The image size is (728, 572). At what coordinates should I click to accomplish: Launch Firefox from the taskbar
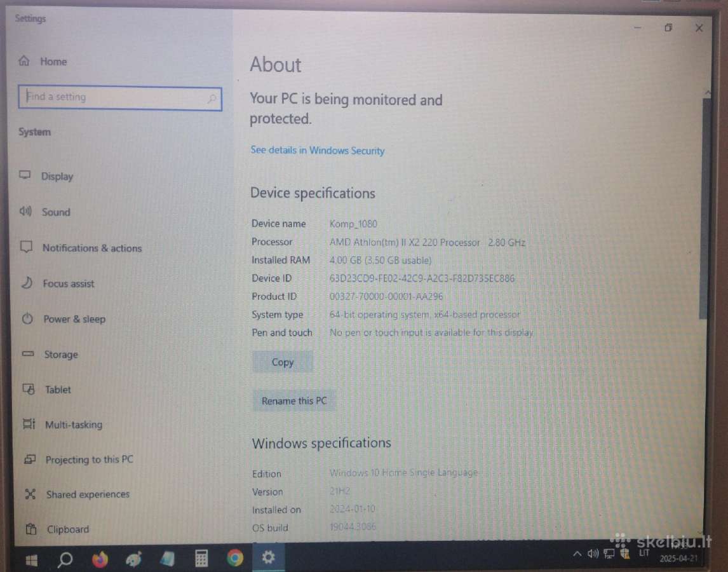coord(99,559)
